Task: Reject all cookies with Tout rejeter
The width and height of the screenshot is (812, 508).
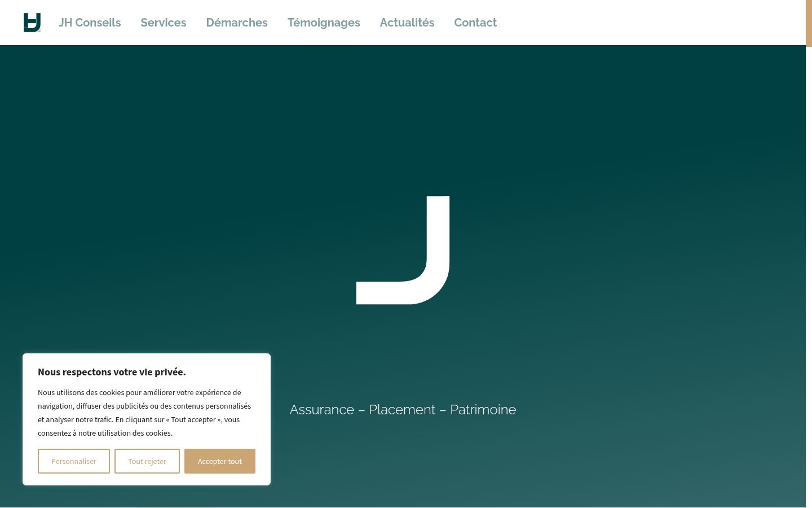Action: coord(147,461)
